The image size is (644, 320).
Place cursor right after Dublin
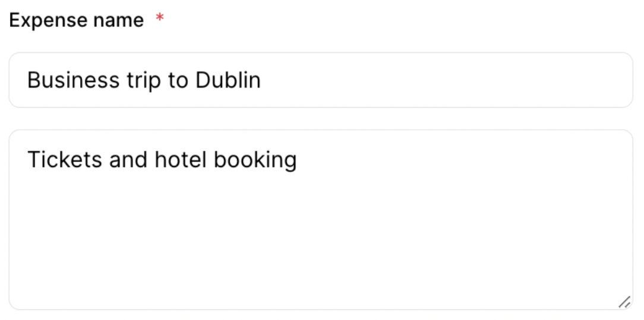(262, 80)
